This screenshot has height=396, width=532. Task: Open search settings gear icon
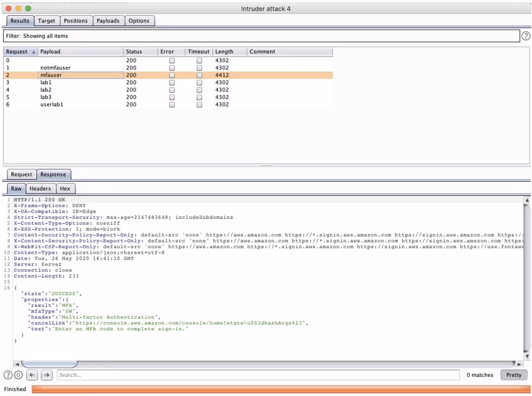[x=18, y=375]
